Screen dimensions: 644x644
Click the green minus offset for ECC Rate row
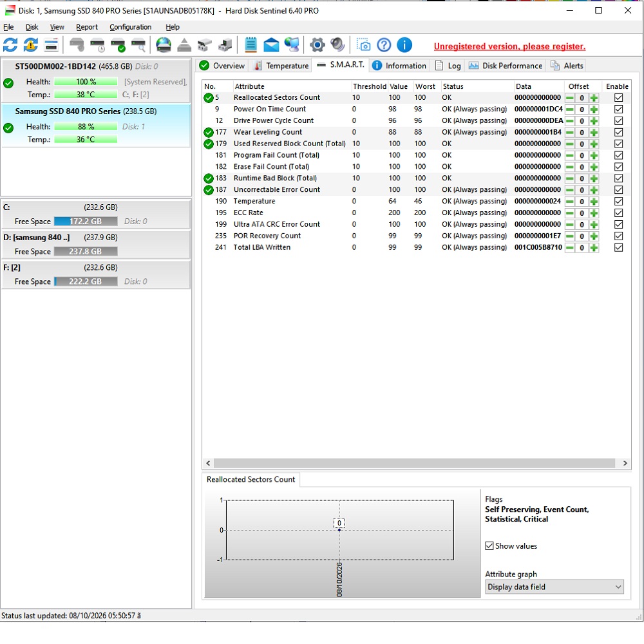tap(570, 213)
